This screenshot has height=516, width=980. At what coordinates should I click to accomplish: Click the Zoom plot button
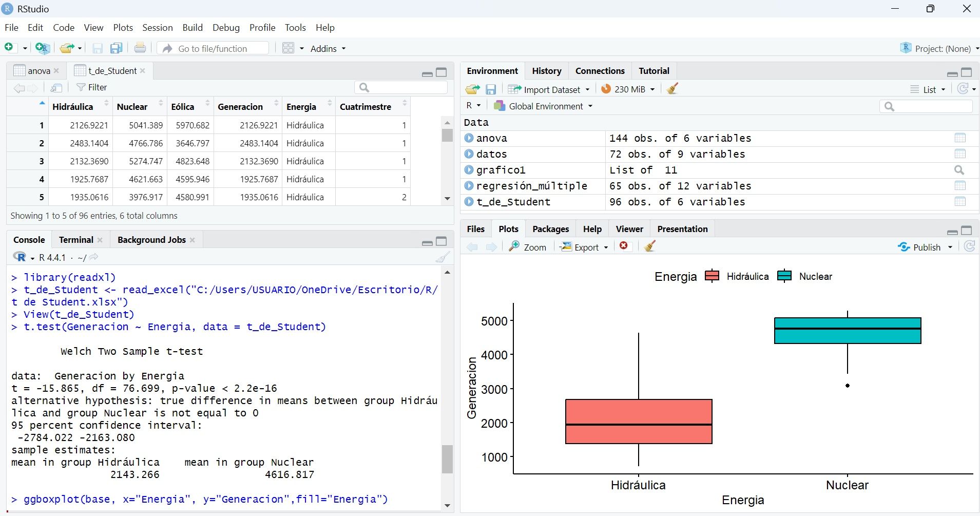[527, 247]
